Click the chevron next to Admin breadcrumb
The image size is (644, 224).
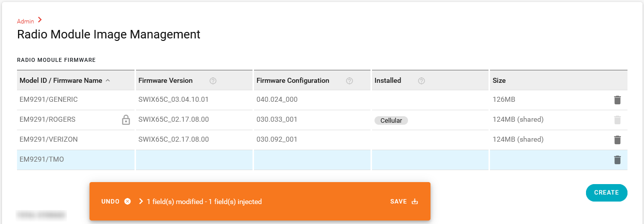[40, 20]
